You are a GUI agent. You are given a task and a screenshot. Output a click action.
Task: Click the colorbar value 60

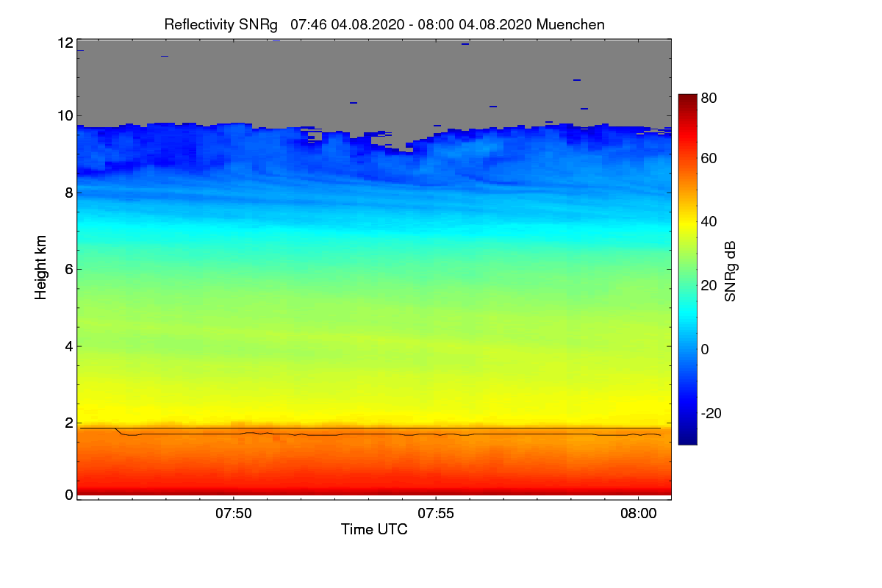tap(709, 158)
